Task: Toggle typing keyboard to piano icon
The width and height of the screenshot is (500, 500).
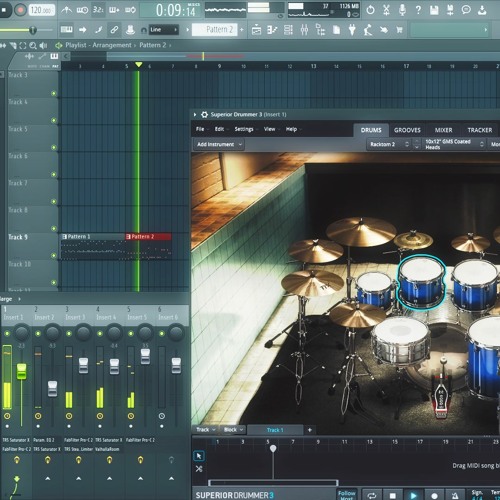Action: tap(66, 30)
